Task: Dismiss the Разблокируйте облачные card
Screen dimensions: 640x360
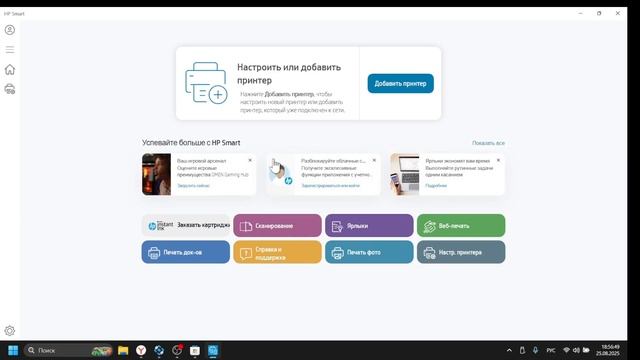Action: [x=374, y=160]
